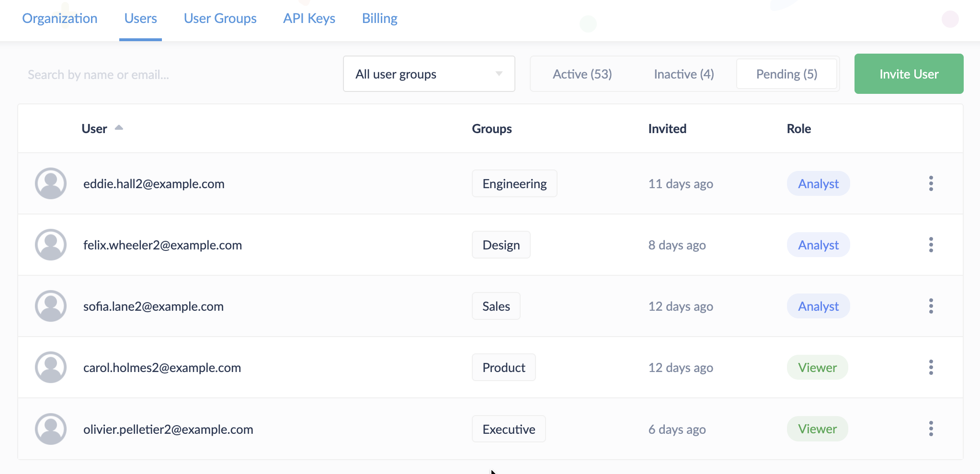Click the avatar of sofia.lane2
The width and height of the screenshot is (980, 474).
click(x=51, y=306)
